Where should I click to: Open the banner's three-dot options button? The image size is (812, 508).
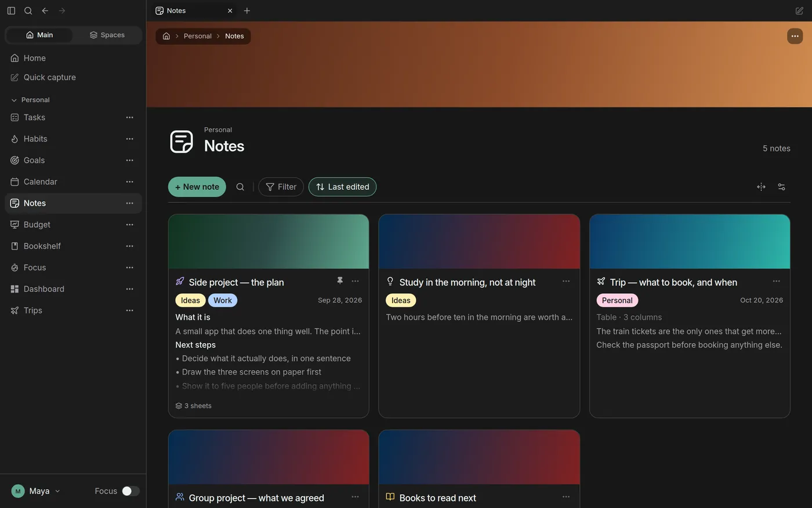[x=795, y=36]
